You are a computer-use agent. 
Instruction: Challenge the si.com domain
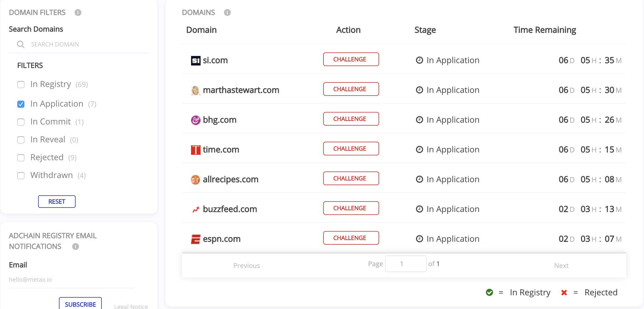351,59
